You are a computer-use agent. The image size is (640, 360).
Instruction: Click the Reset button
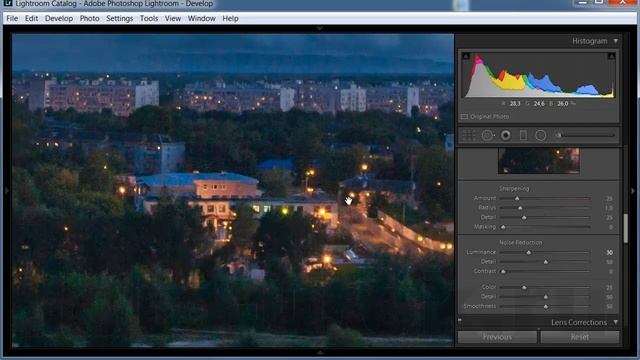tap(580, 337)
